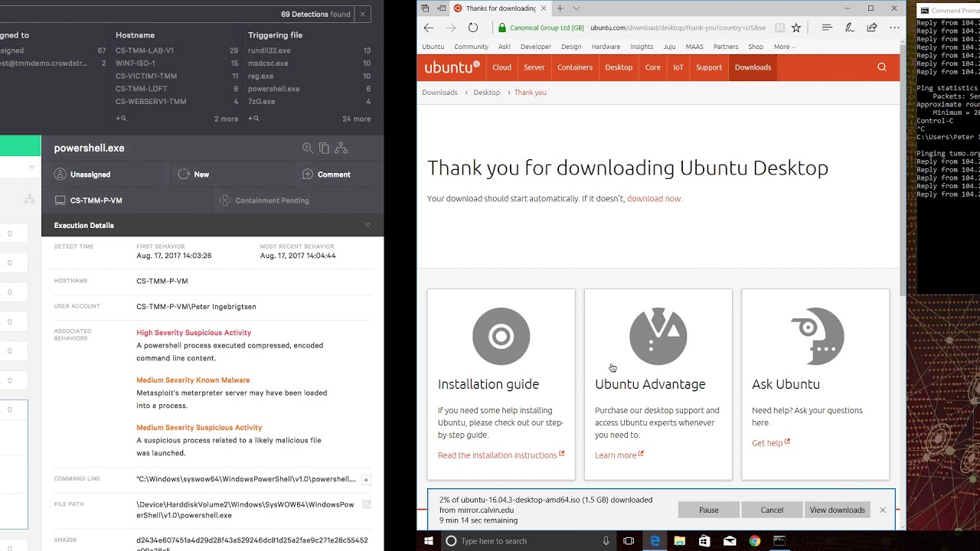The height and width of the screenshot is (551, 980).
Task: Click the detection search magnifier icon beside powershell.exe
Action: tap(308, 148)
